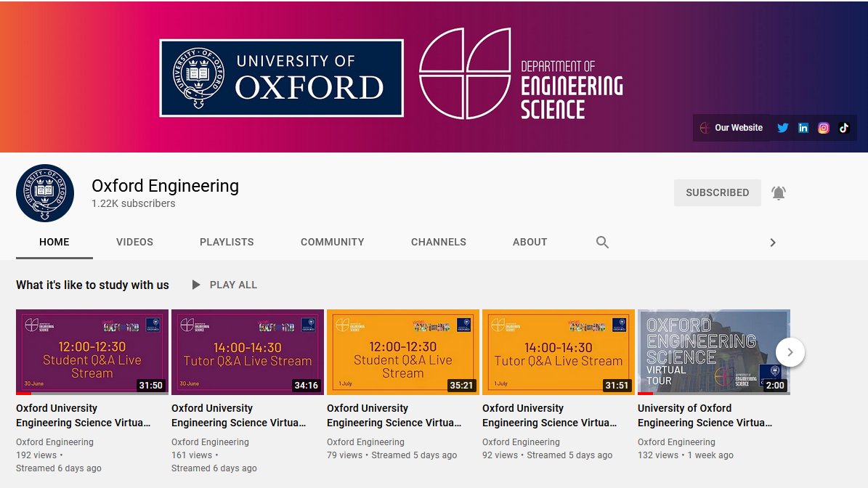The image size is (868, 488).
Task: Click the '1.22K subscribers' text
Action: click(134, 203)
